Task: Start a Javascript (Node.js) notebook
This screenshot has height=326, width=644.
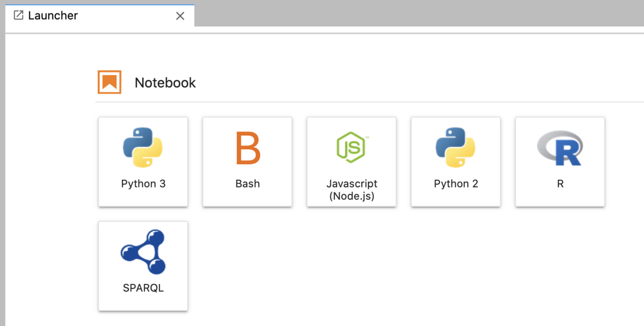Action: tap(352, 162)
